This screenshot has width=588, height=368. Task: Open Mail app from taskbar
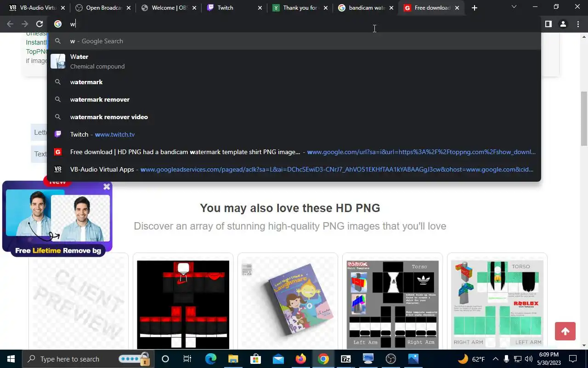[278, 359]
